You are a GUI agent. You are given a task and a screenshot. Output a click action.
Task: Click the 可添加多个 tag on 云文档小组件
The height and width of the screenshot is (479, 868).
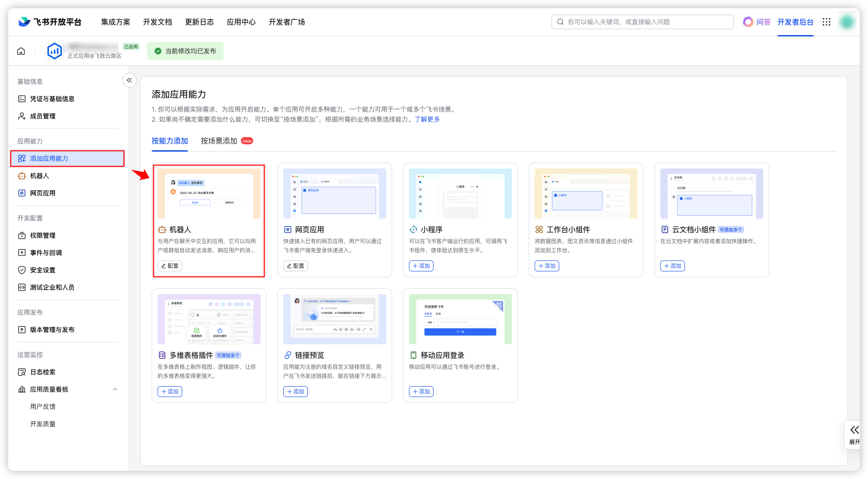coord(731,229)
